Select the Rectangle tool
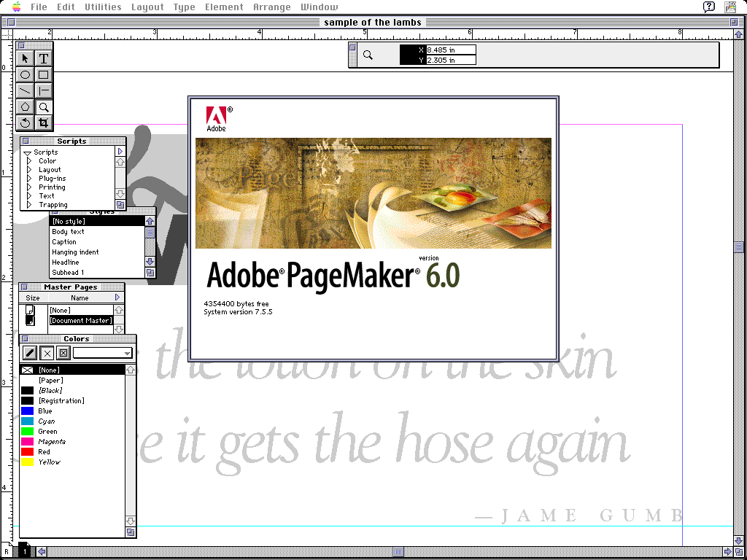 coord(43,75)
